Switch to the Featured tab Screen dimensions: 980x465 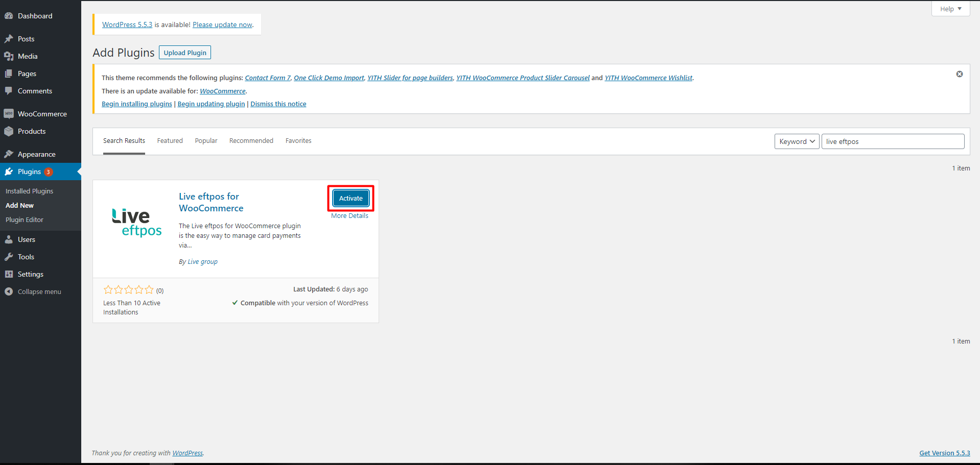coord(170,141)
